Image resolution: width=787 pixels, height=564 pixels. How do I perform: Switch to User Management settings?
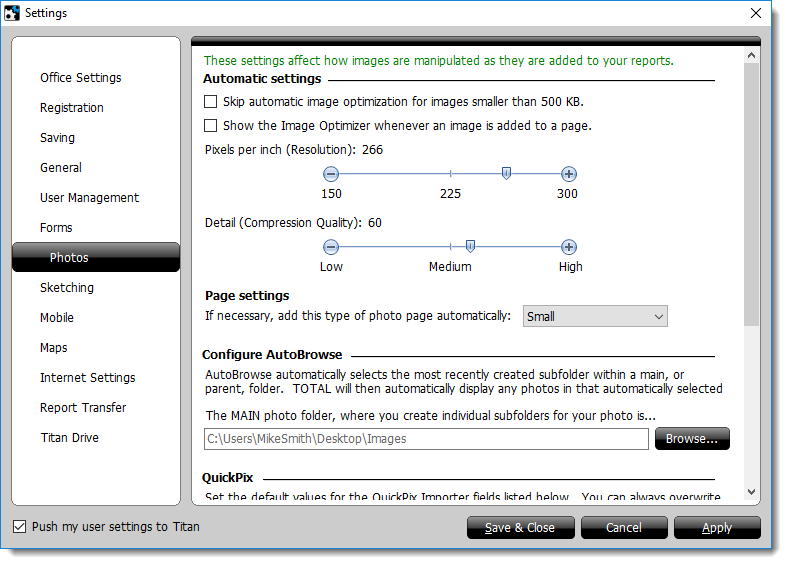89,198
